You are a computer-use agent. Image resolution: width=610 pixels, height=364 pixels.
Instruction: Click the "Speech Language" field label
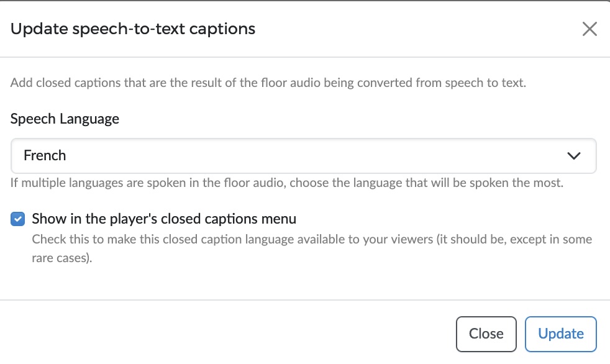65,119
